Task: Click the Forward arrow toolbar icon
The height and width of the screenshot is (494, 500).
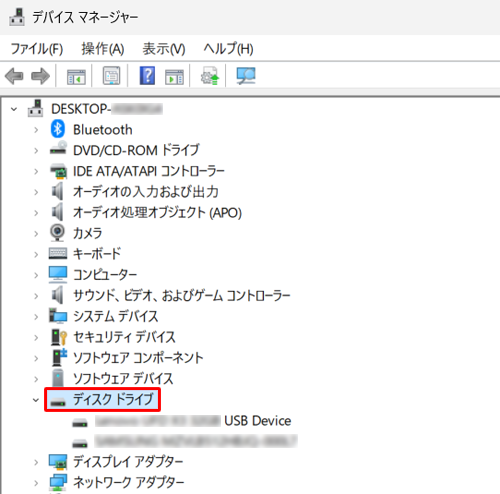Action: click(40, 76)
